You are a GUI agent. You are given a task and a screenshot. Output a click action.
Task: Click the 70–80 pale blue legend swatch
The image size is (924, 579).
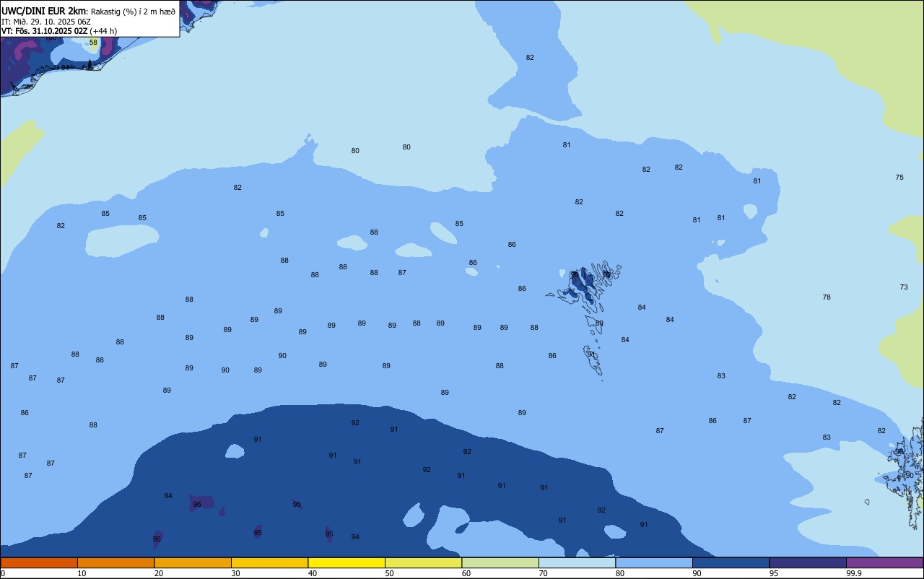click(x=577, y=562)
